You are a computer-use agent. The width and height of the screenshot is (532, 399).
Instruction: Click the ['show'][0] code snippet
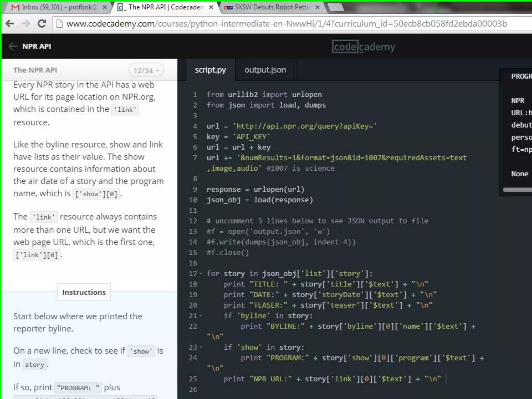[96, 194]
